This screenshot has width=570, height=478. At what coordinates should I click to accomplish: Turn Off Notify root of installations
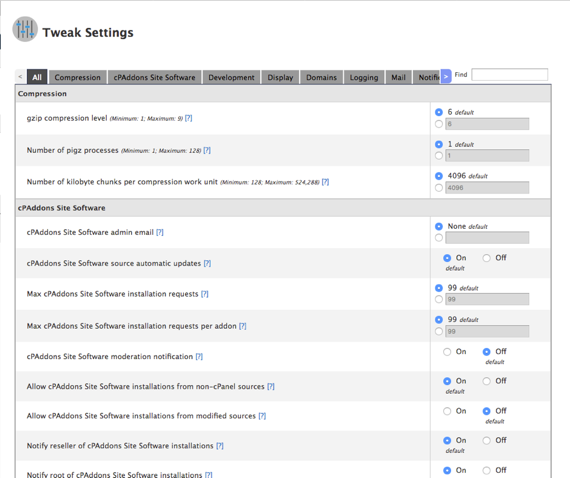(x=486, y=470)
